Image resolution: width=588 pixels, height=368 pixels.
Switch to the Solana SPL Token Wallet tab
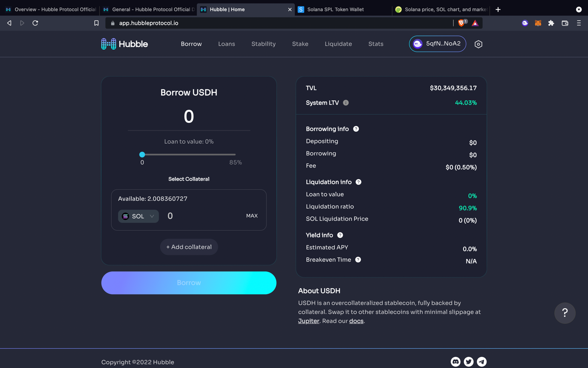pyautogui.click(x=335, y=9)
